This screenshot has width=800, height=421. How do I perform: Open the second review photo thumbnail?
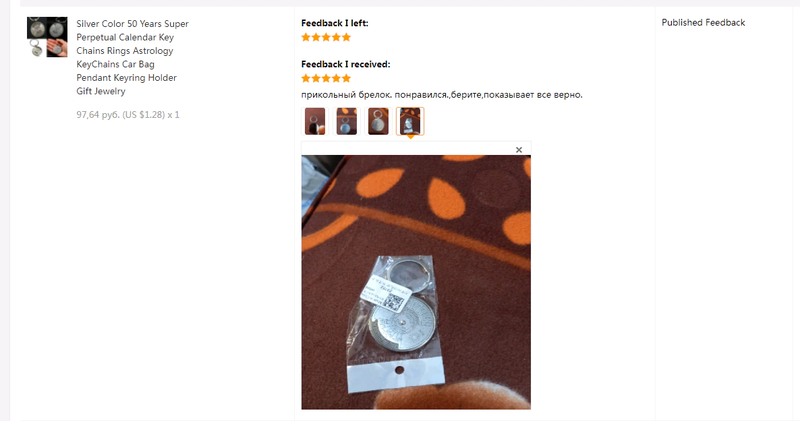(x=346, y=121)
